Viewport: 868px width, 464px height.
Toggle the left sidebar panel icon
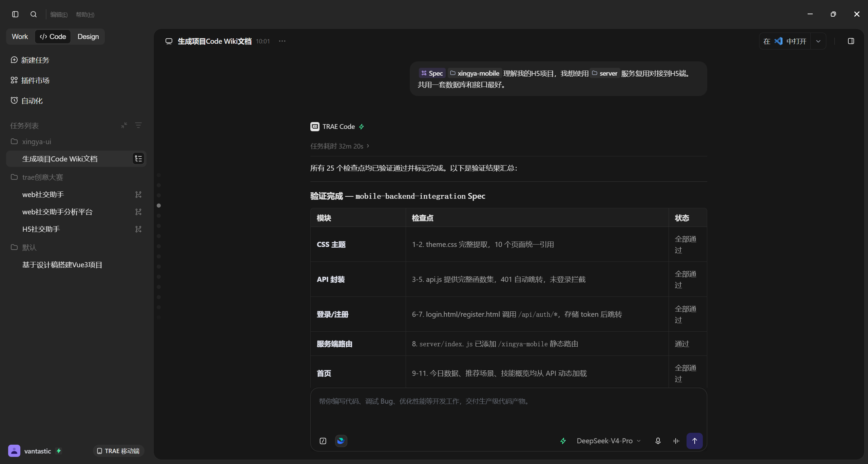[15, 14]
